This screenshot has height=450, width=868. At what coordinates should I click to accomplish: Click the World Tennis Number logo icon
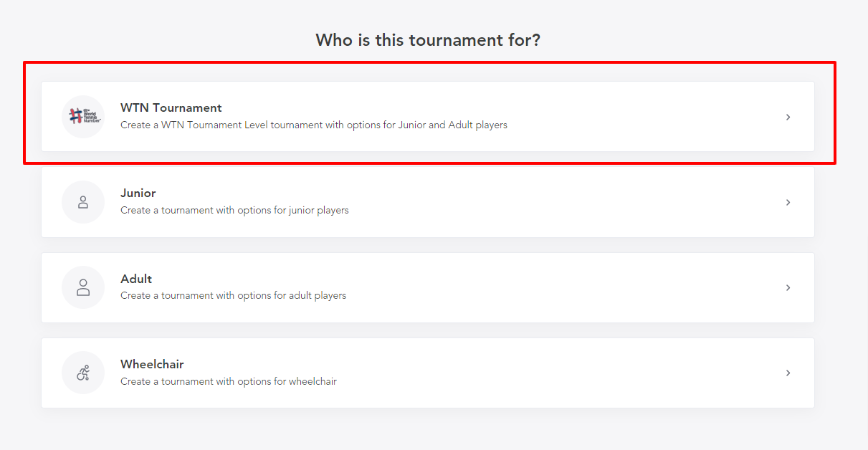click(83, 117)
